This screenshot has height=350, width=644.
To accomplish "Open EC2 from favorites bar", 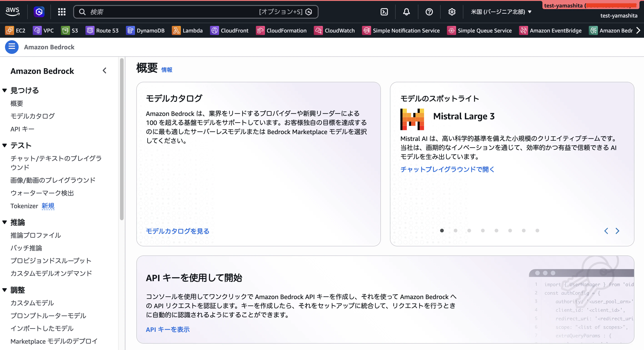I will click(x=15, y=30).
